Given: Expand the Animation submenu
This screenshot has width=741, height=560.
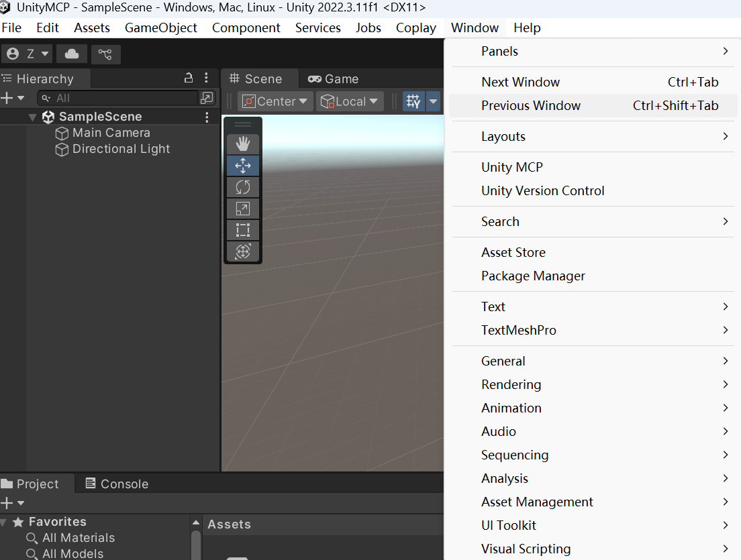Looking at the screenshot, I should 593,408.
